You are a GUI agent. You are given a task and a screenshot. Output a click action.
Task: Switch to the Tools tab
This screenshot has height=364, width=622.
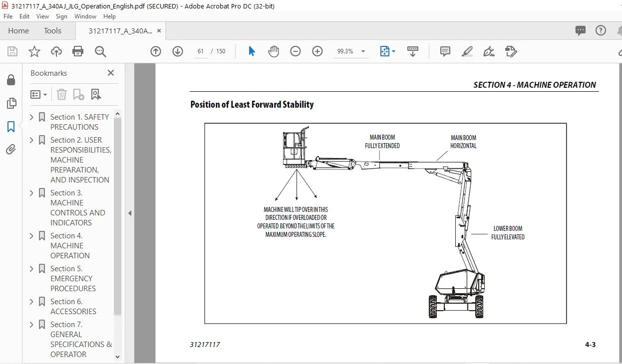(52, 31)
